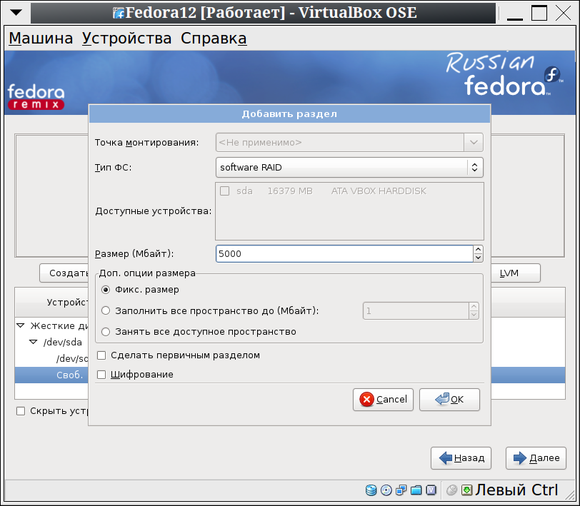Image resolution: width=580 pixels, height=506 pixels.
Task: Open the Устройства menu
Action: tap(127, 38)
